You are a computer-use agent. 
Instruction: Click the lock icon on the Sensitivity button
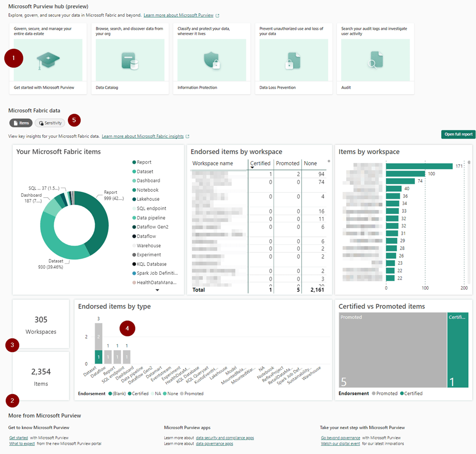[41, 123]
